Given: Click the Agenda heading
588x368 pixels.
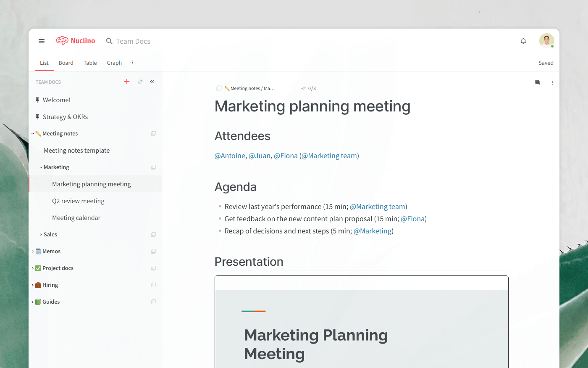Looking at the screenshot, I should pyautogui.click(x=236, y=187).
